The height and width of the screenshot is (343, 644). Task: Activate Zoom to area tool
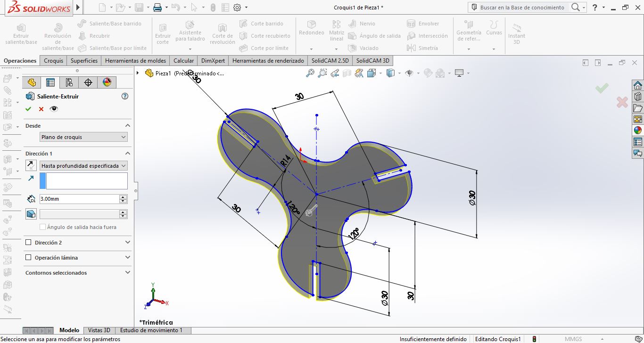pyautogui.click(x=322, y=73)
